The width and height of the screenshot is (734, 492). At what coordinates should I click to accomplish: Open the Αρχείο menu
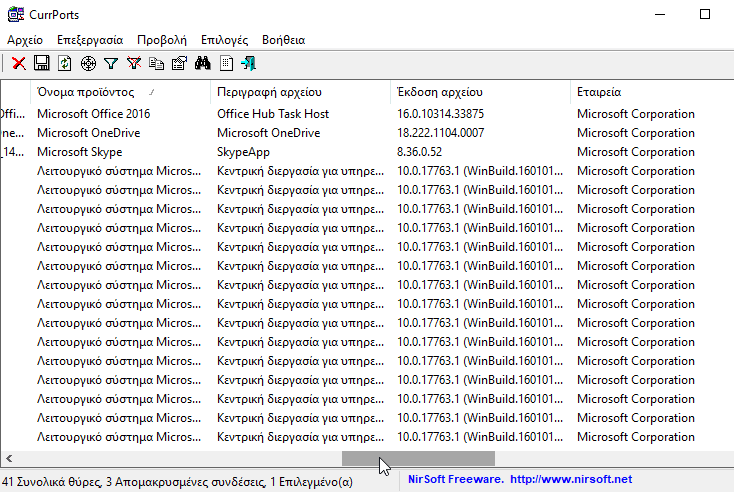[24, 40]
